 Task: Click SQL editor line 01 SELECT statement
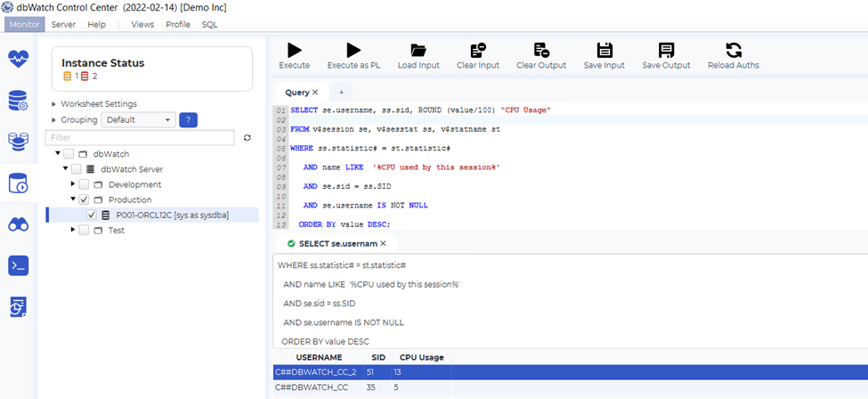coord(420,110)
